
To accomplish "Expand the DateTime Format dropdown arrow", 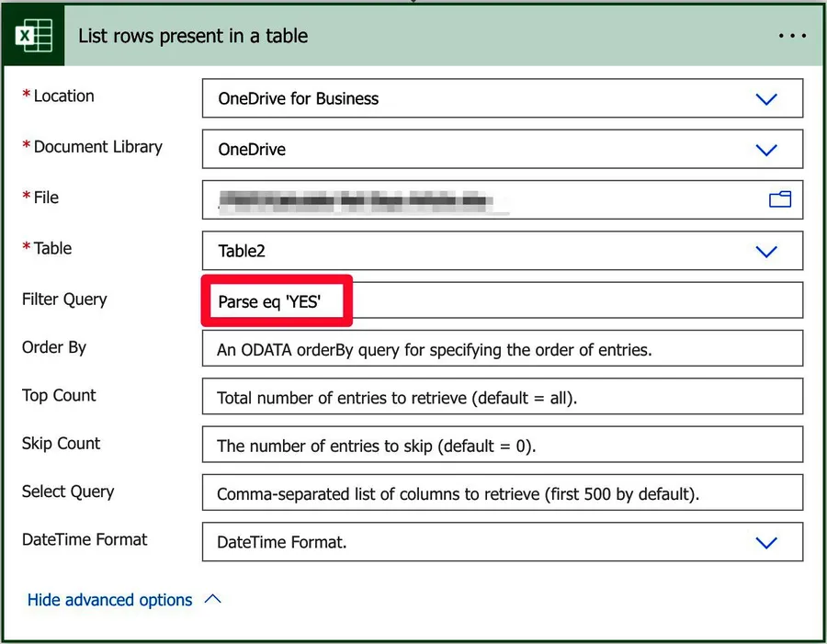I will [x=765, y=543].
